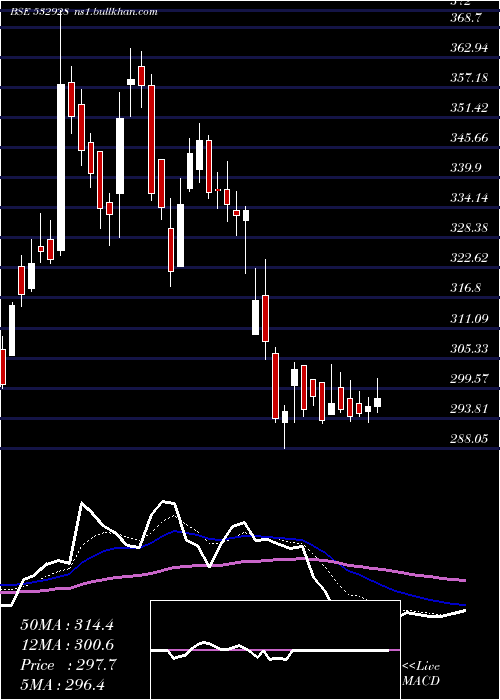Click the MACD inset chart panel
Image resolution: width=500 pixels, height=700 pixels.
point(275,650)
